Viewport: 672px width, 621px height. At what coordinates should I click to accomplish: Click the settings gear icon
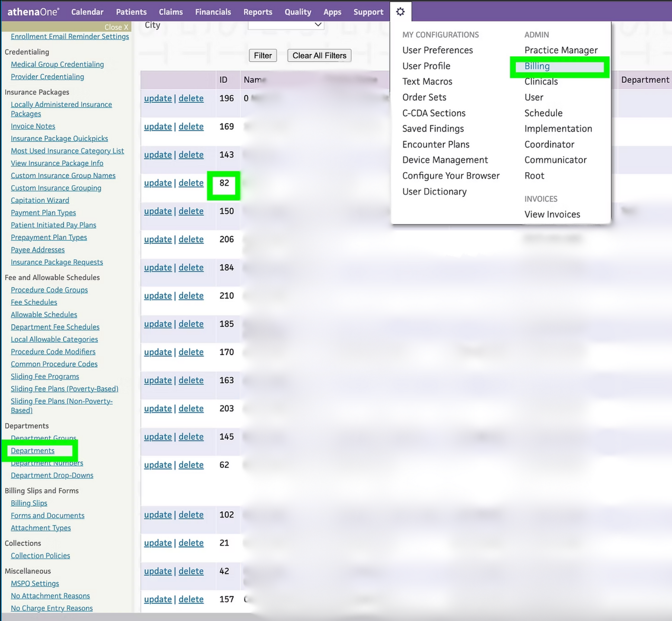click(400, 12)
